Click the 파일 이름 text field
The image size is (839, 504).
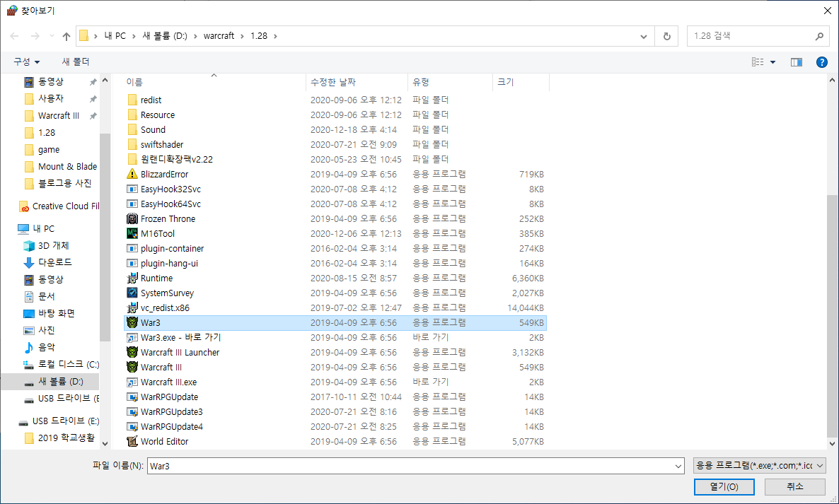[410, 466]
